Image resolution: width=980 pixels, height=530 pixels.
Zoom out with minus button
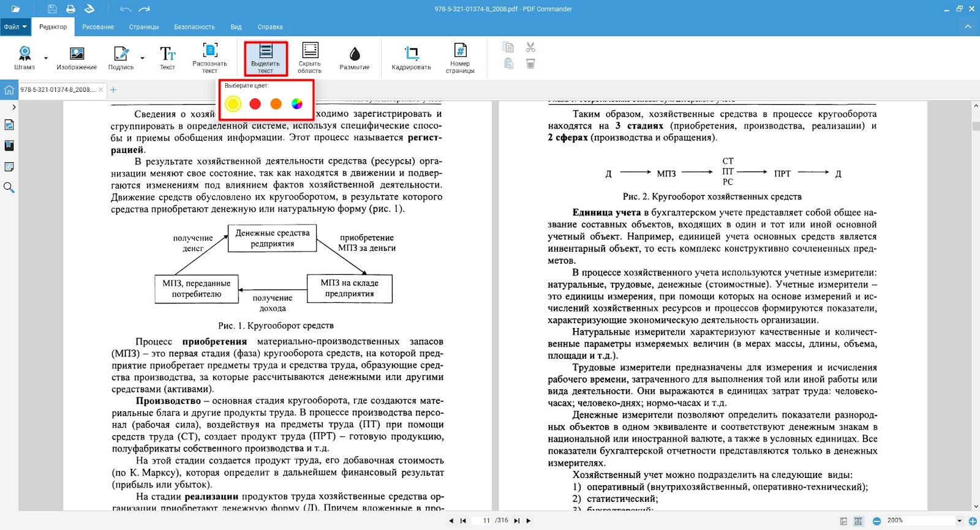pyautogui.click(x=876, y=521)
